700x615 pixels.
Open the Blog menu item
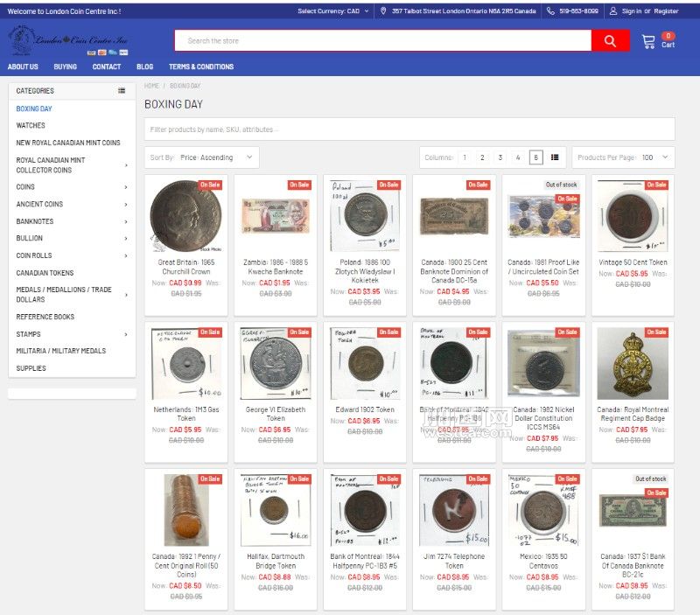point(144,66)
